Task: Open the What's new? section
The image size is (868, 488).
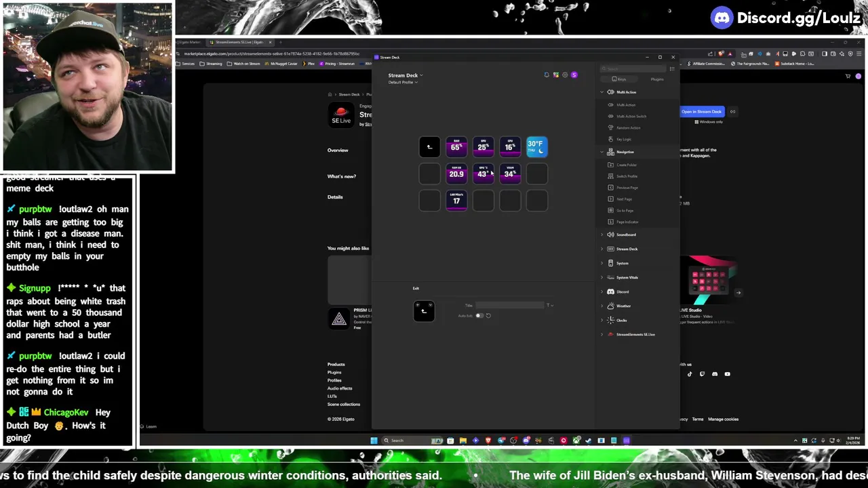Action: (341, 176)
